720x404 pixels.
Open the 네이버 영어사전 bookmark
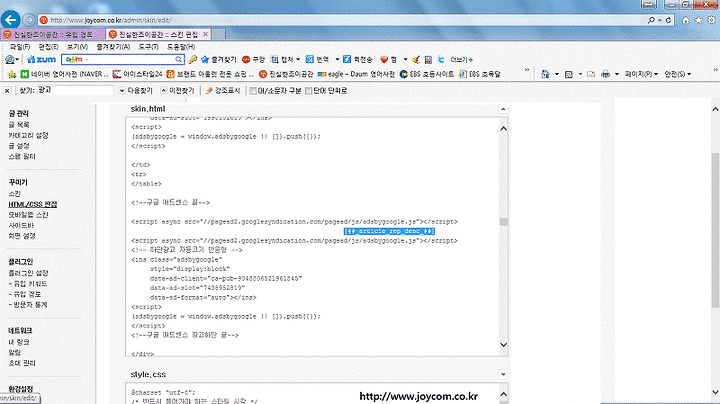coord(64,74)
